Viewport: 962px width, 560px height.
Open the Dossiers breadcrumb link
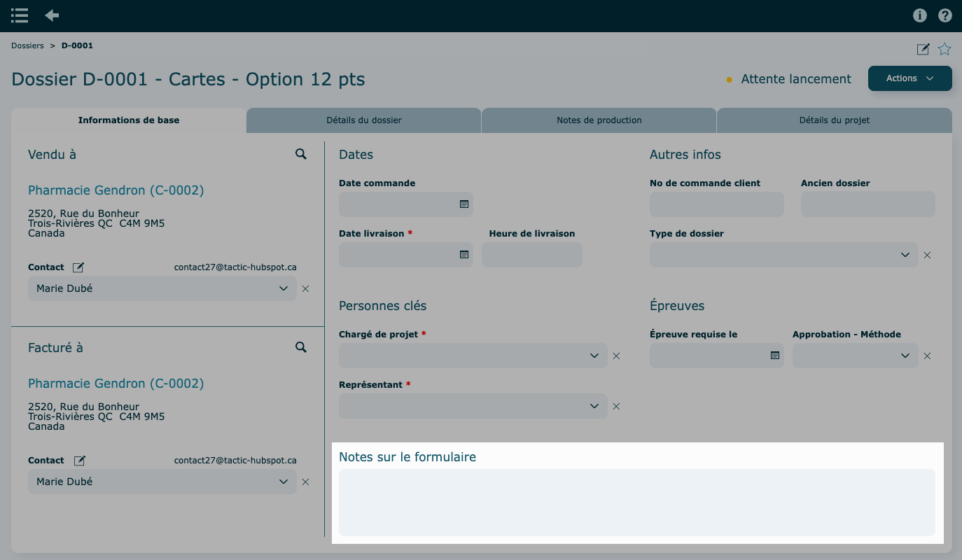tap(27, 45)
